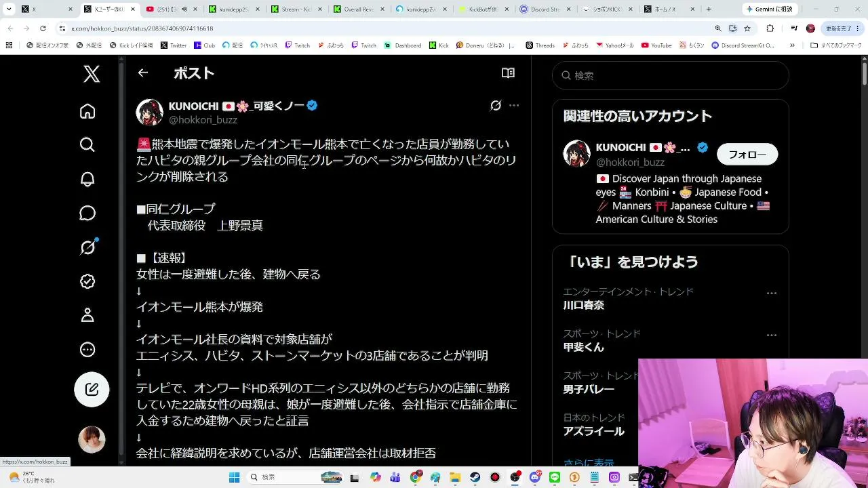Open the 配信オンオフ bookmark

coord(47,45)
